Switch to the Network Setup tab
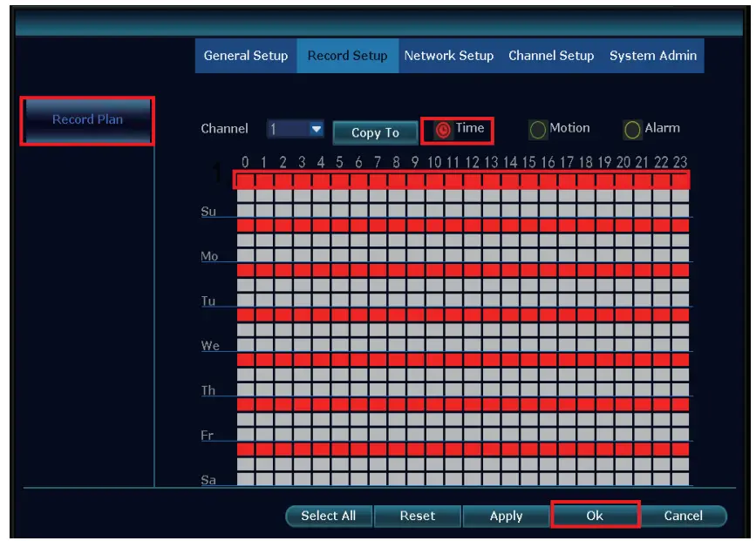 [x=449, y=55]
